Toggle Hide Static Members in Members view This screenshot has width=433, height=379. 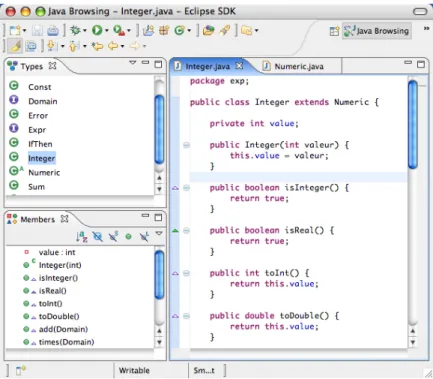[113, 236]
